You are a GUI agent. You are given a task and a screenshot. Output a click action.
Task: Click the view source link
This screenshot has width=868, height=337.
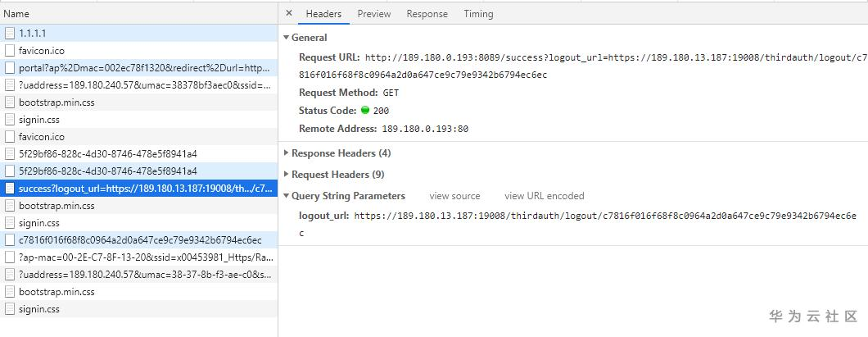point(454,196)
